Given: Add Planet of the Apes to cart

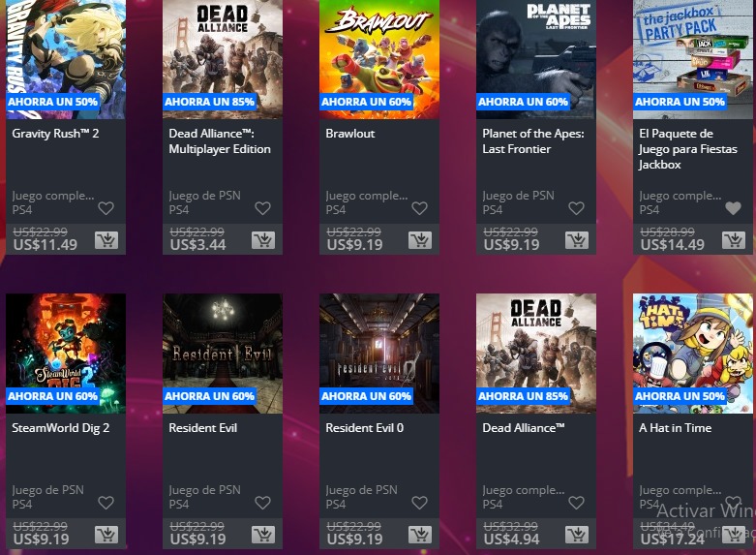Looking at the screenshot, I should [577, 240].
